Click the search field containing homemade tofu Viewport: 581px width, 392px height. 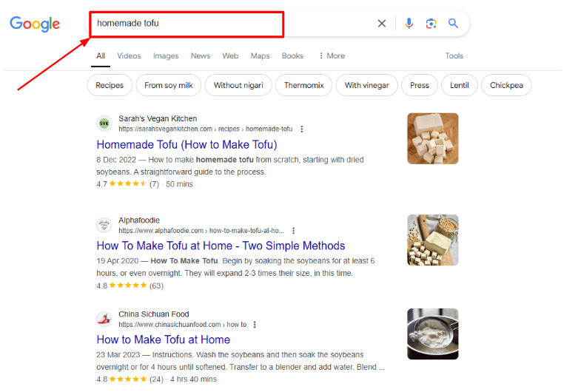click(x=222, y=24)
